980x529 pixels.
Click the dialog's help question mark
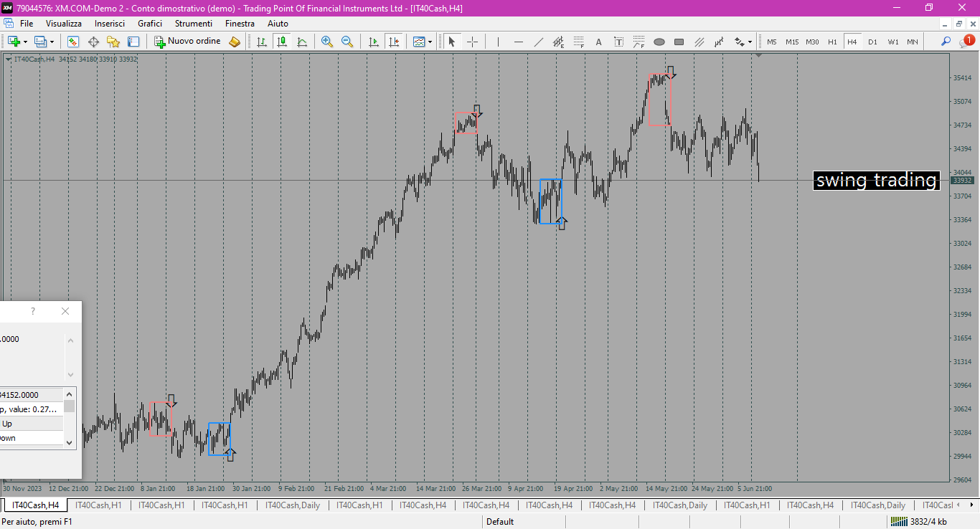32,311
